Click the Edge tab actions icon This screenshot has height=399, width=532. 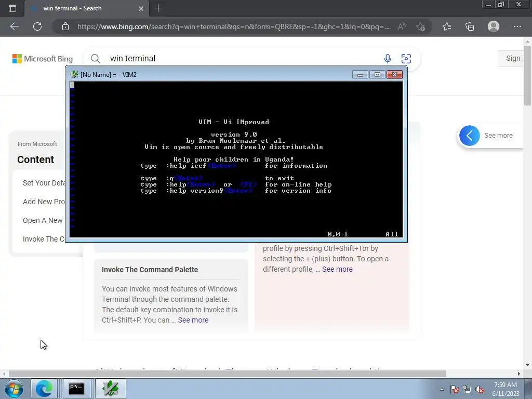tap(12, 8)
